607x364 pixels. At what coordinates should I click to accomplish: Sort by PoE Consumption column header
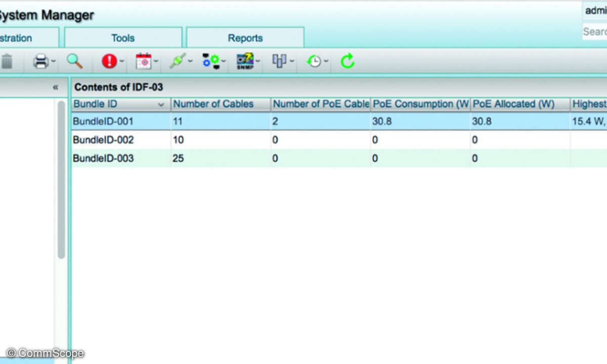(420, 104)
